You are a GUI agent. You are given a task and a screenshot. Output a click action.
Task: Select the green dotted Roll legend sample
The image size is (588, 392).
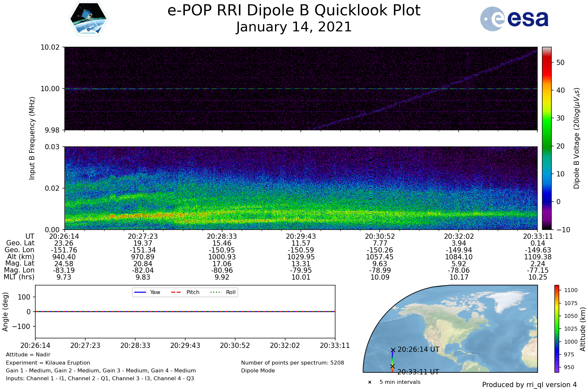(x=216, y=292)
